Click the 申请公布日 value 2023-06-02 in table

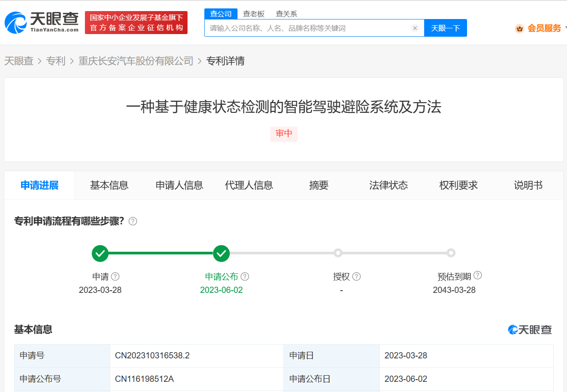coord(406,379)
